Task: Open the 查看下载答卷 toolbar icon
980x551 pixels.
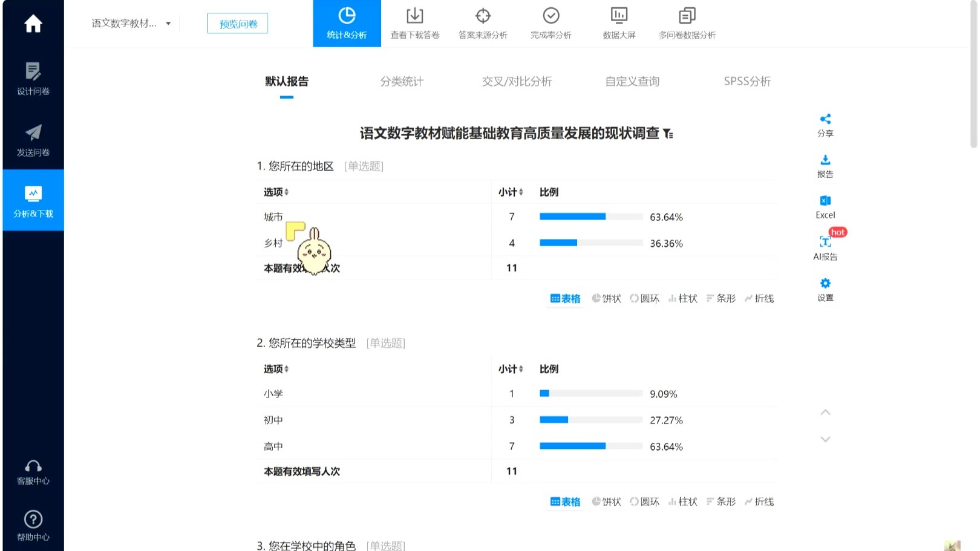Action: click(x=414, y=23)
